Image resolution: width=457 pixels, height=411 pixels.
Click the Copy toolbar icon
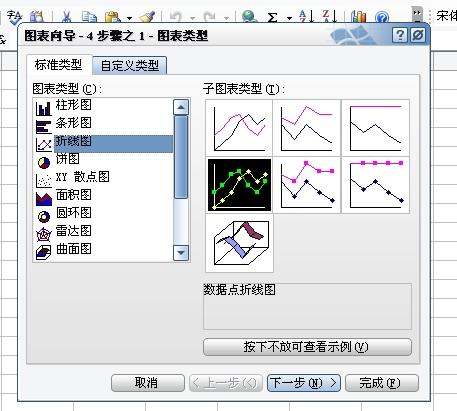pyautogui.click(x=89, y=17)
